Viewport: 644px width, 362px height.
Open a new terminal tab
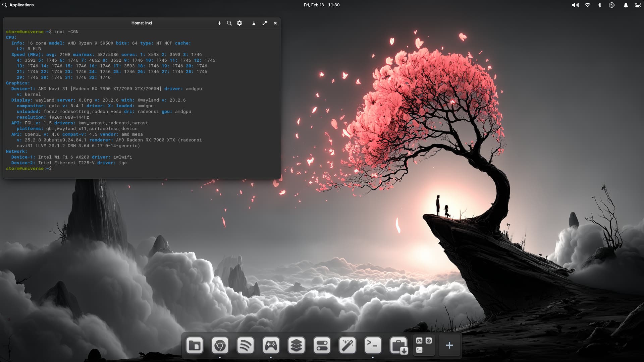click(x=219, y=23)
